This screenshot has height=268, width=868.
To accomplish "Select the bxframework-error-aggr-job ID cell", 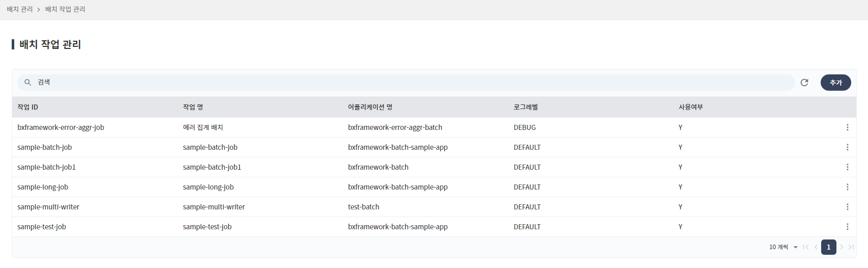I will click(x=61, y=127).
